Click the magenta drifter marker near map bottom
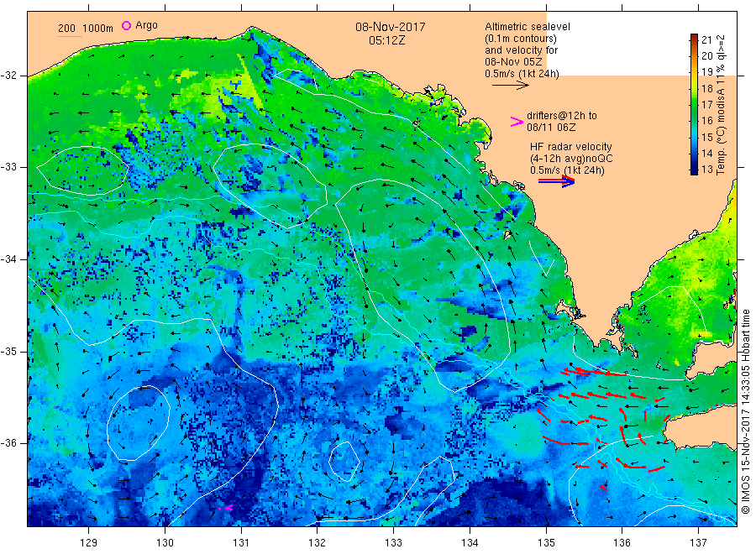 227,508
